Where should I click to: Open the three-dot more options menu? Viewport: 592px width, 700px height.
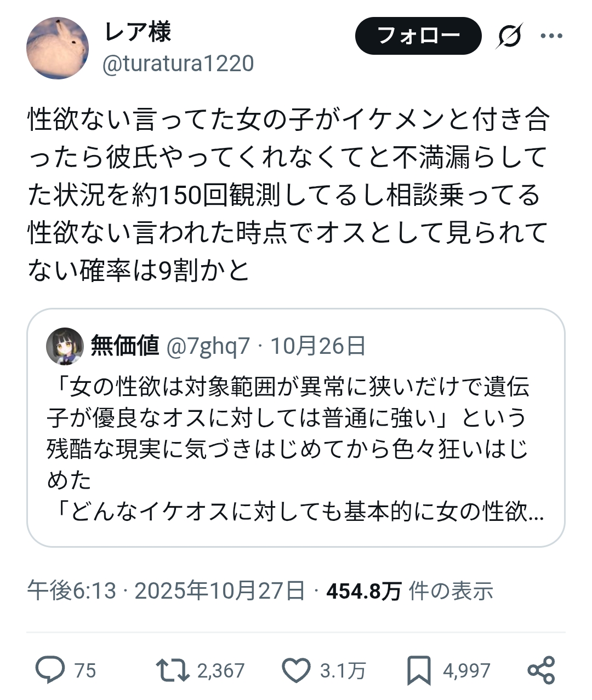click(551, 36)
